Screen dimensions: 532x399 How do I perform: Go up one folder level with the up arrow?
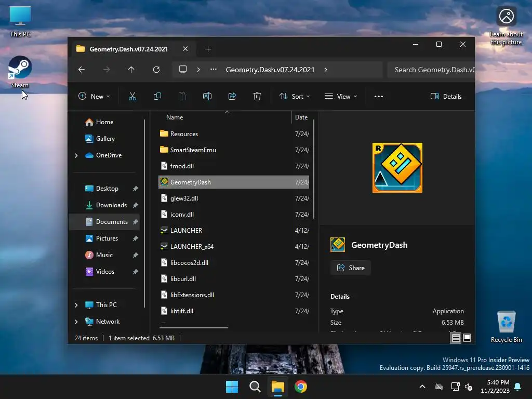click(x=131, y=70)
